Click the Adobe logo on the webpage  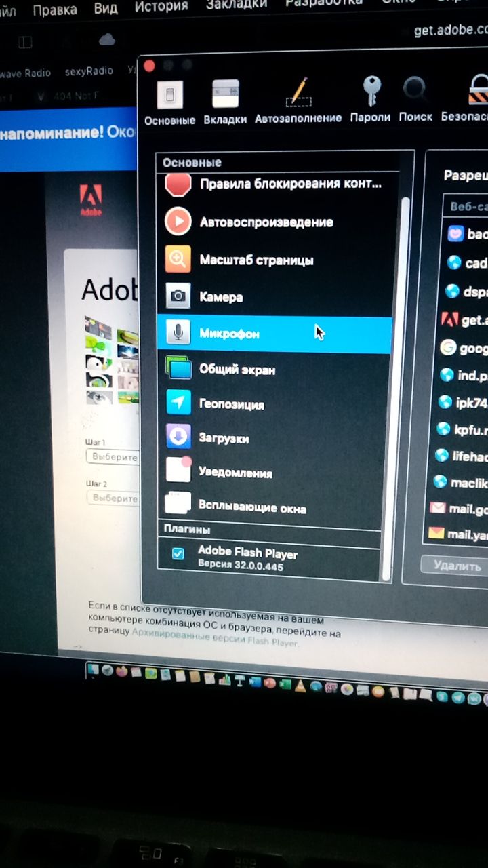91,200
